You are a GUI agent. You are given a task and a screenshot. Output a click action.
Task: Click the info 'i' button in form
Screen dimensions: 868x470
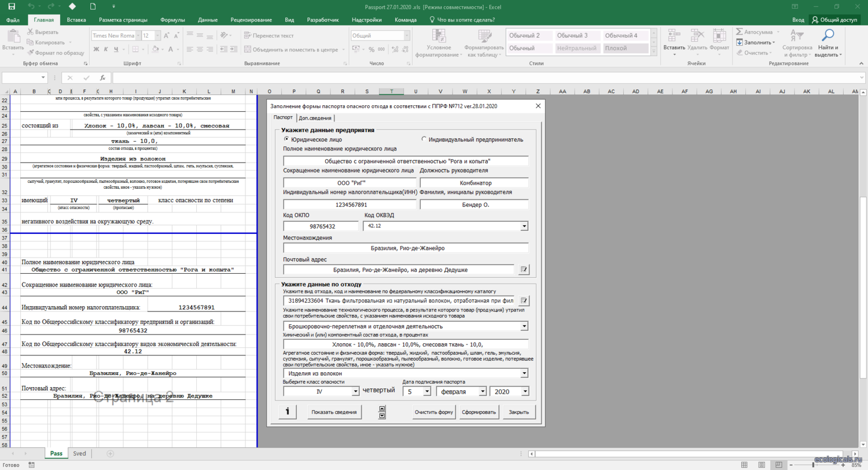(x=288, y=412)
